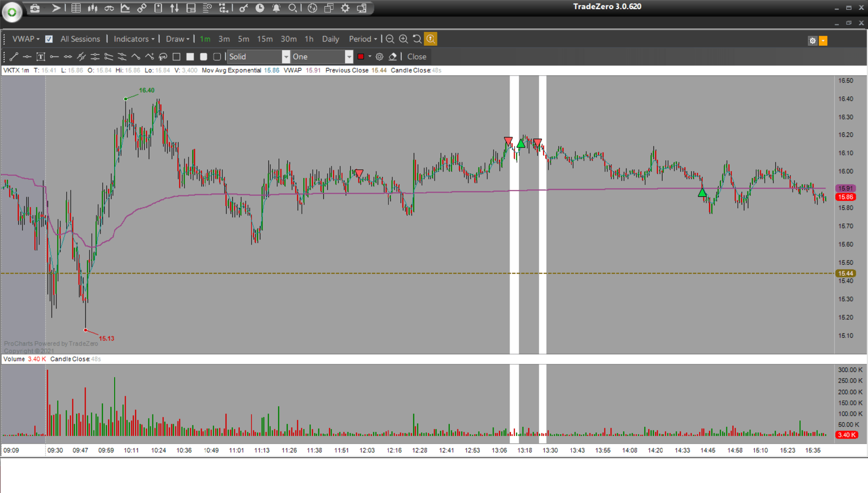Image resolution: width=868 pixels, height=493 pixels.
Task: Open the alerts bell icon
Action: (x=276, y=8)
